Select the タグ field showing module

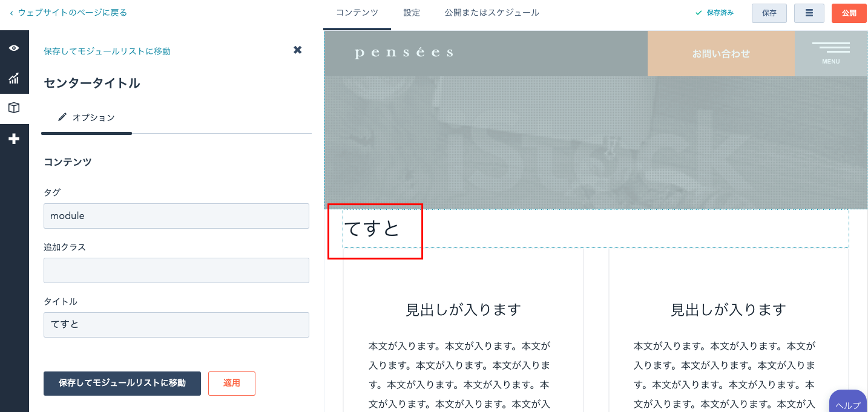click(x=176, y=216)
